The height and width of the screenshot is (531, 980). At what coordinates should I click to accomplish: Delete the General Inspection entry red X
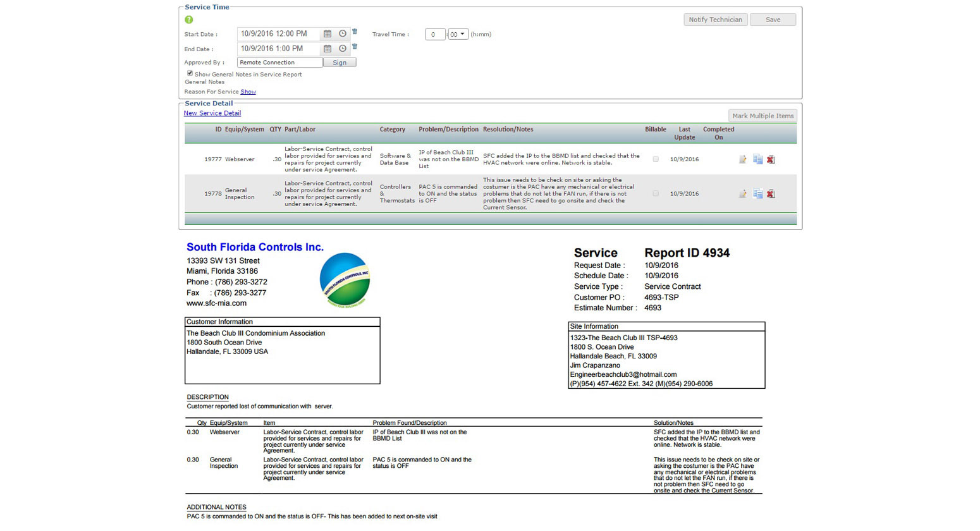pos(771,194)
